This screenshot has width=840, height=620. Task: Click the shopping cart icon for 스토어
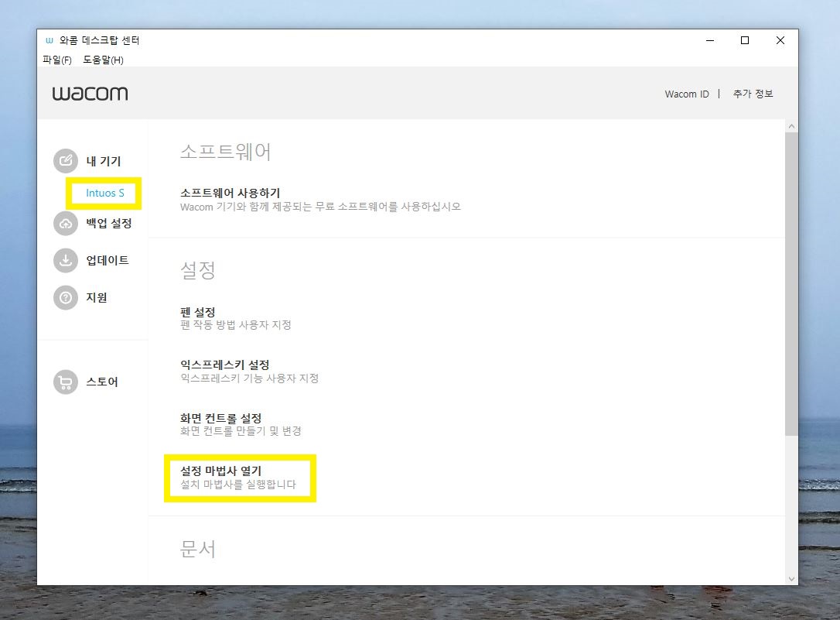point(65,382)
